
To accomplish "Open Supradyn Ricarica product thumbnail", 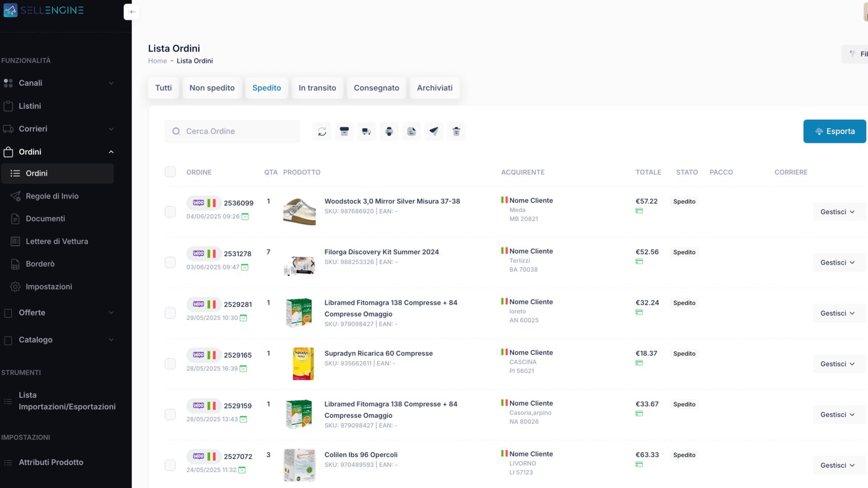I will (x=302, y=363).
